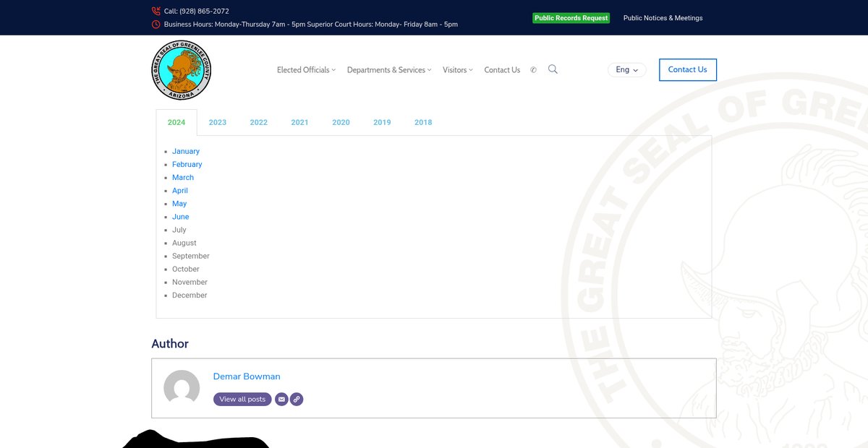This screenshot has width=868, height=448.
Task: Click the Author heading
Action: [170, 344]
